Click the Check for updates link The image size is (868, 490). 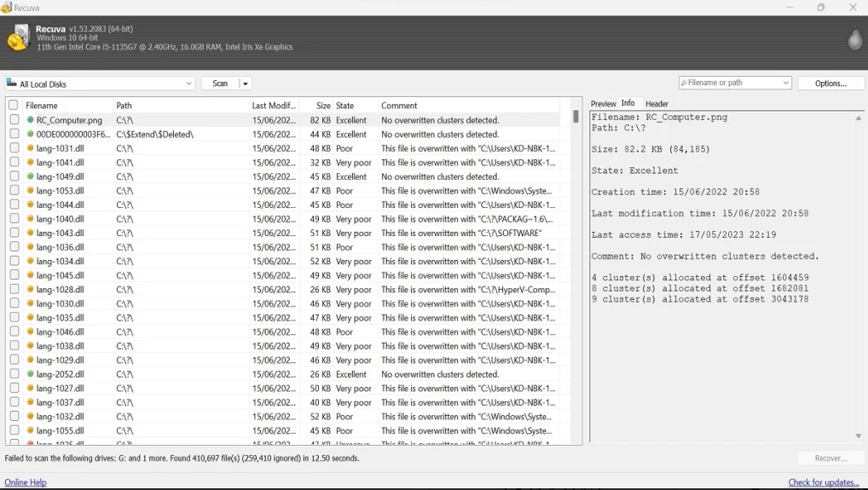(x=823, y=482)
